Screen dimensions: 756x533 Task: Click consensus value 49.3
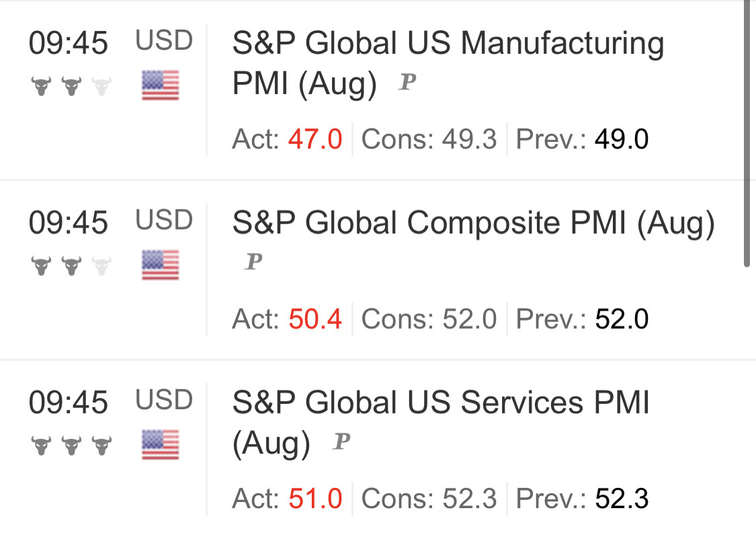(x=469, y=140)
